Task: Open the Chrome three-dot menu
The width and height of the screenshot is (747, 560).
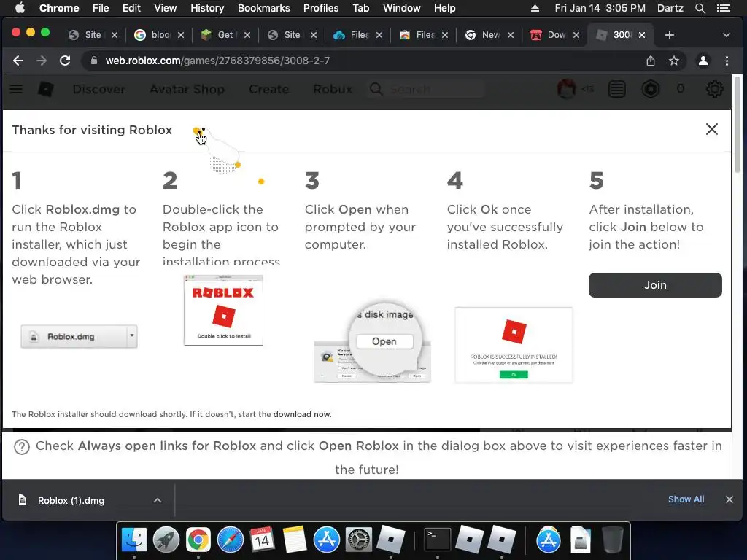Action: tap(727, 61)
